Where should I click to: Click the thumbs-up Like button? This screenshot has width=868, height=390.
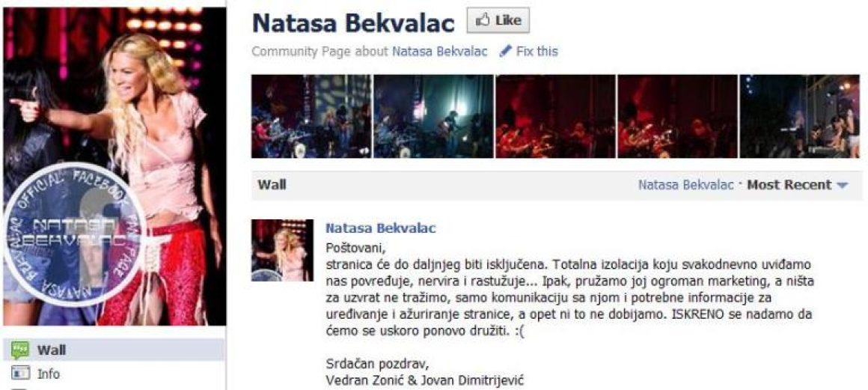click(x=498, y=20)
